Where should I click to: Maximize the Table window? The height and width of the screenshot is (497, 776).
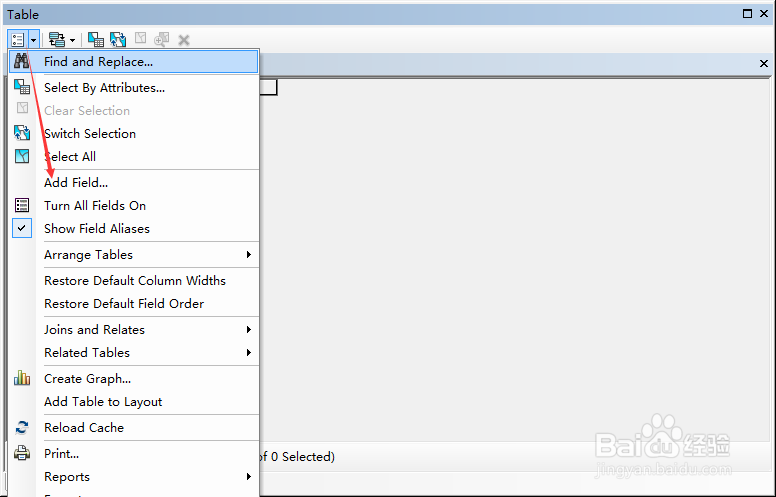click(x=747, y=14)
